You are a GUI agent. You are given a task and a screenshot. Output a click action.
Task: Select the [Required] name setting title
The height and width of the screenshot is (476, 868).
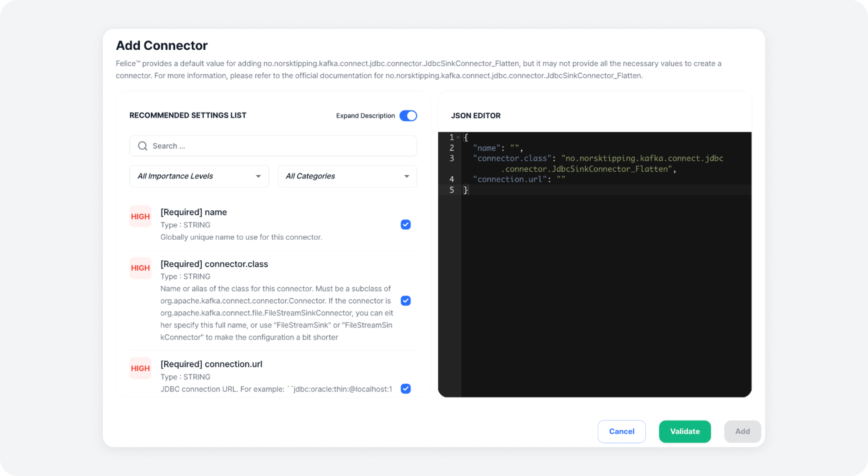click(x=193, y=212)
